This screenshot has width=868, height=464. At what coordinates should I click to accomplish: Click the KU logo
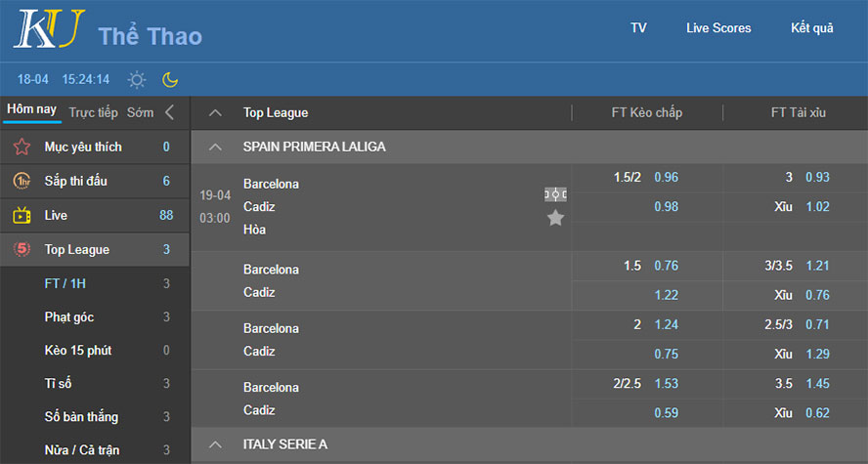(x=49, y=30)
